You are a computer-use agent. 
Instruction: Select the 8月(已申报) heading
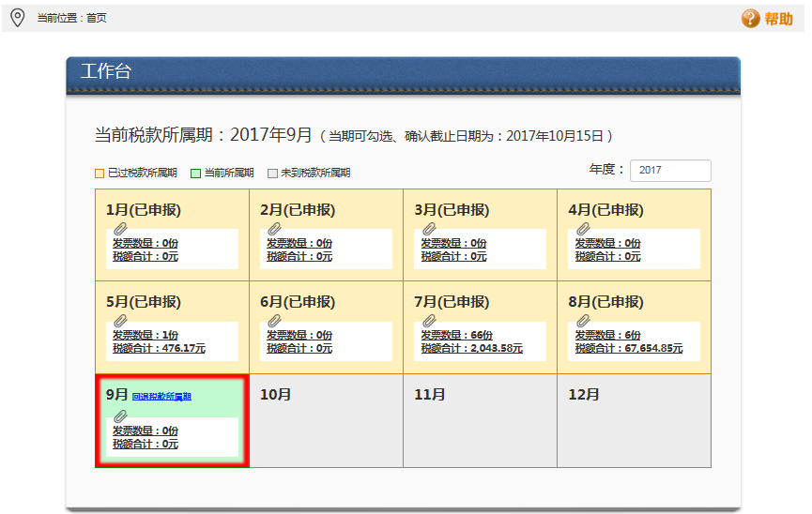605,302
